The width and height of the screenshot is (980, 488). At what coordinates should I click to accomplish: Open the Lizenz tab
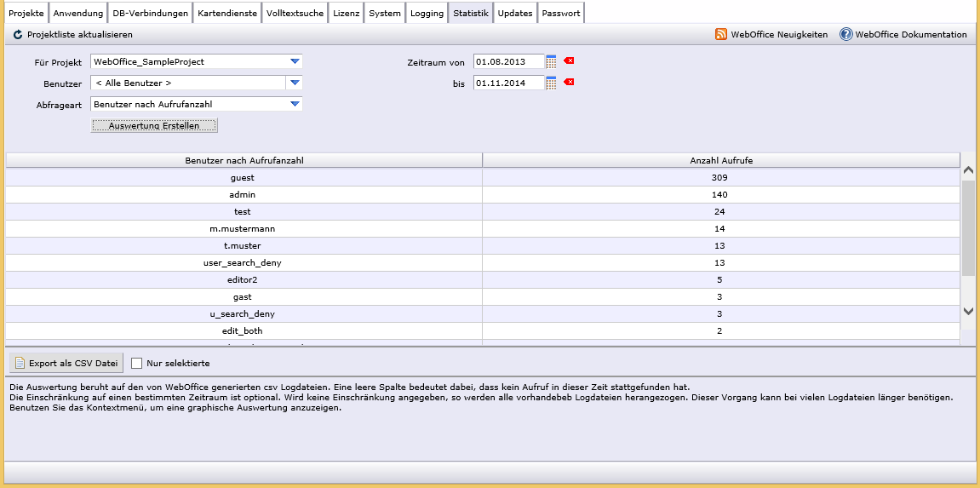point(347,13)
